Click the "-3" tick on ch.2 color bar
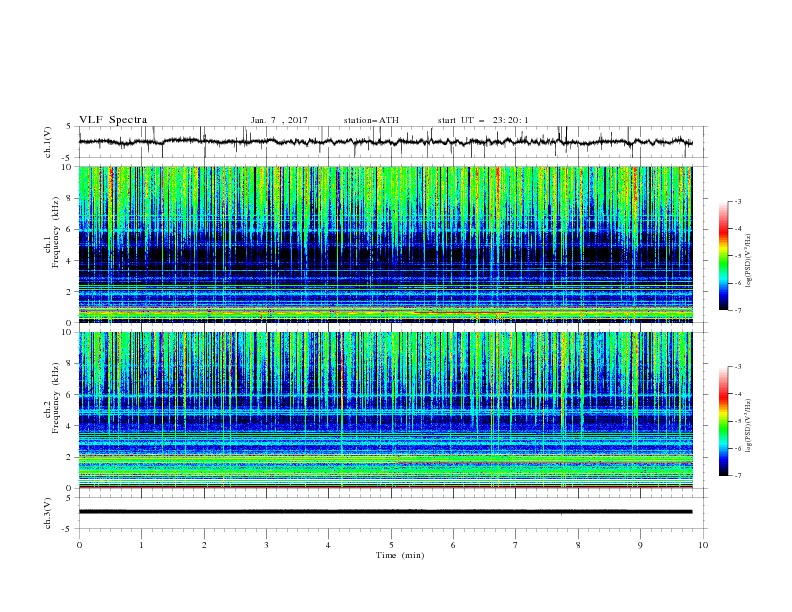This screenshot has width=792, height=612. (738, 367)
